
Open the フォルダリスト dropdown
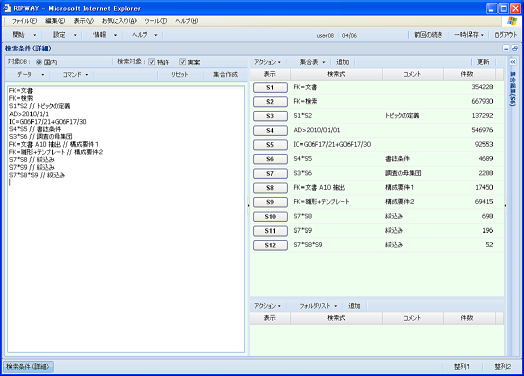[318, 306]
